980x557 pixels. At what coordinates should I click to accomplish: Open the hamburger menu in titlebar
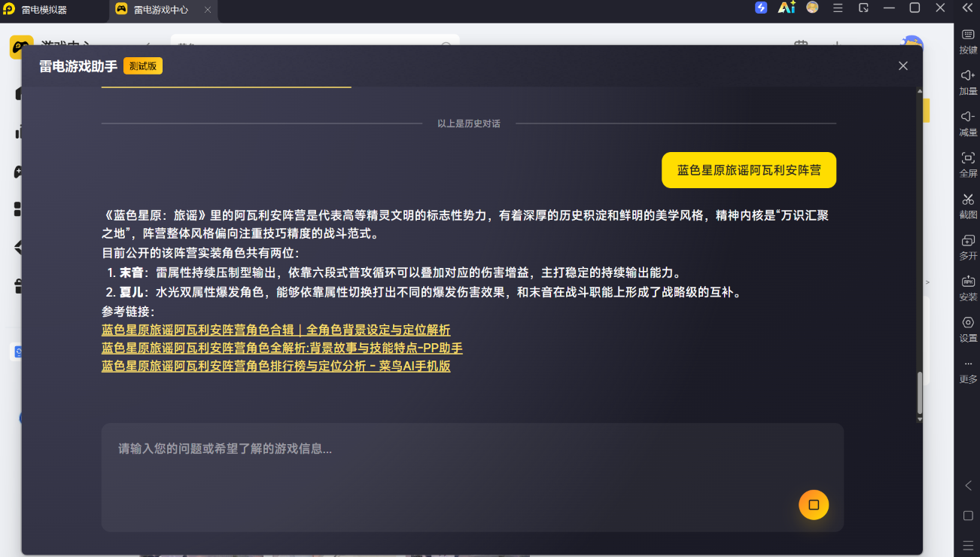[x=838, y=8]
